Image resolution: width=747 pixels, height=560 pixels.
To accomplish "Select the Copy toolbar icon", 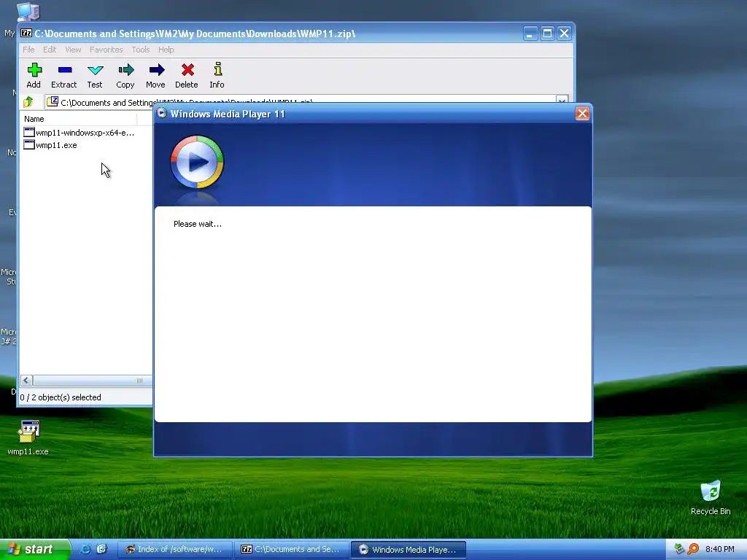I will [125, 75].
